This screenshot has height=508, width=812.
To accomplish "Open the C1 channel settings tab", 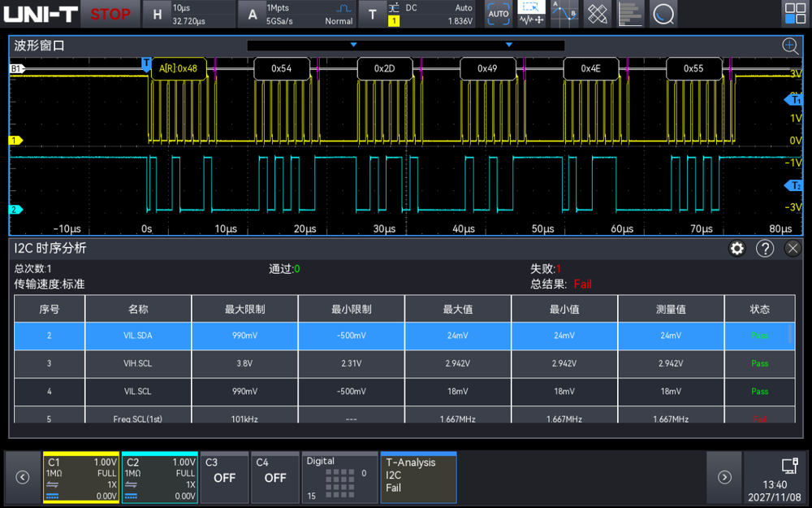I will pyautogui.click(x=81, y=477).
